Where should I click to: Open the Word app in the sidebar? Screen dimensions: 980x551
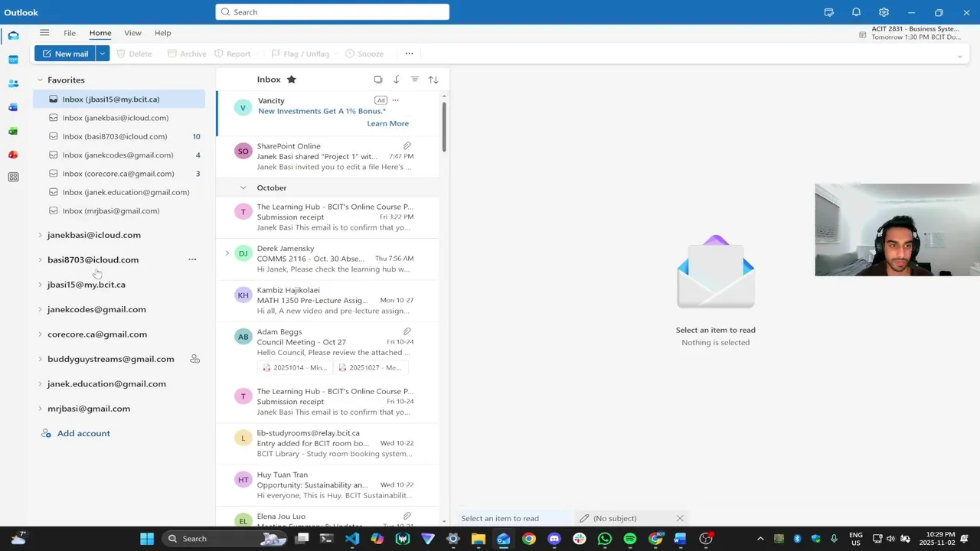tap(13, 107)
